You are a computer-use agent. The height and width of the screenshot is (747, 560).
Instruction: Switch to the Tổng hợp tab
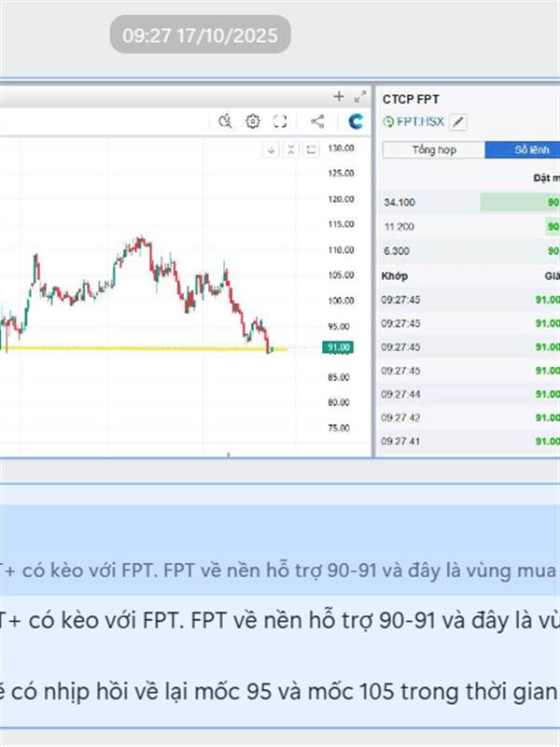coord(434,150)
